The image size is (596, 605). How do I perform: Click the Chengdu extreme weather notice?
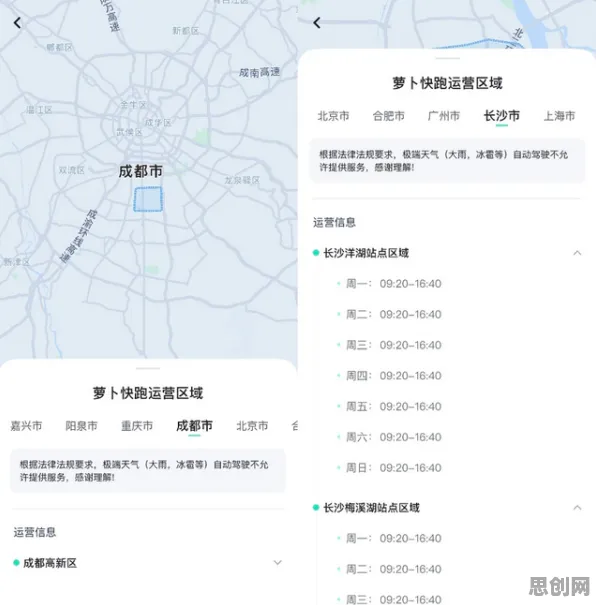[148, 471]
